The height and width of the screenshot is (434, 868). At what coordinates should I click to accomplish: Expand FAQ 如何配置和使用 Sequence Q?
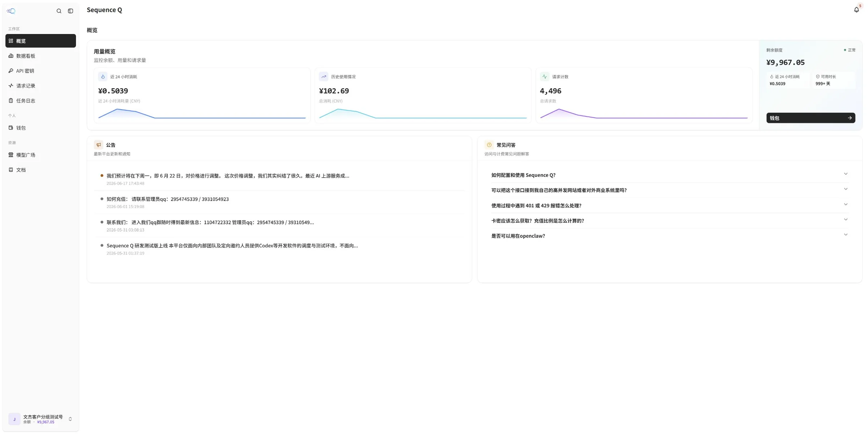669,175
